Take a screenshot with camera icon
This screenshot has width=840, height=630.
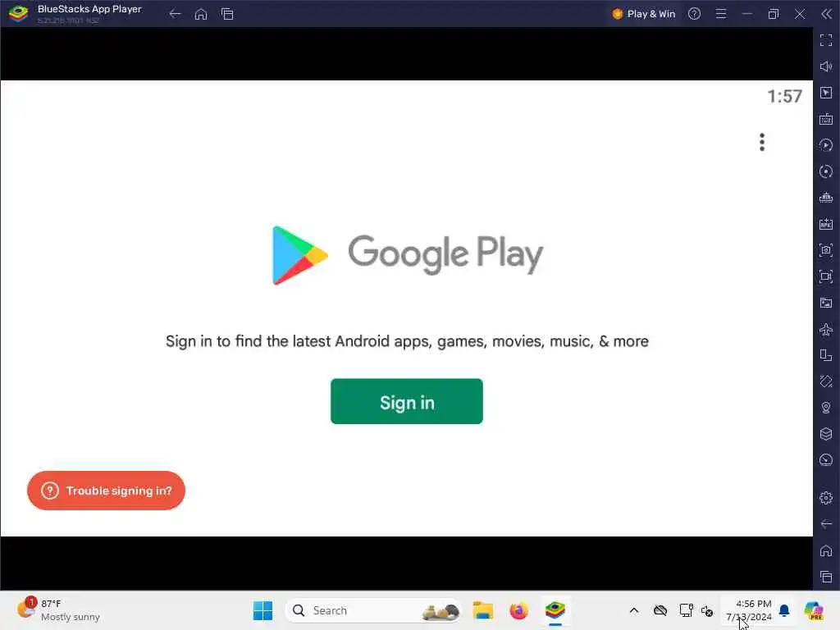click(x=826, y=250)
